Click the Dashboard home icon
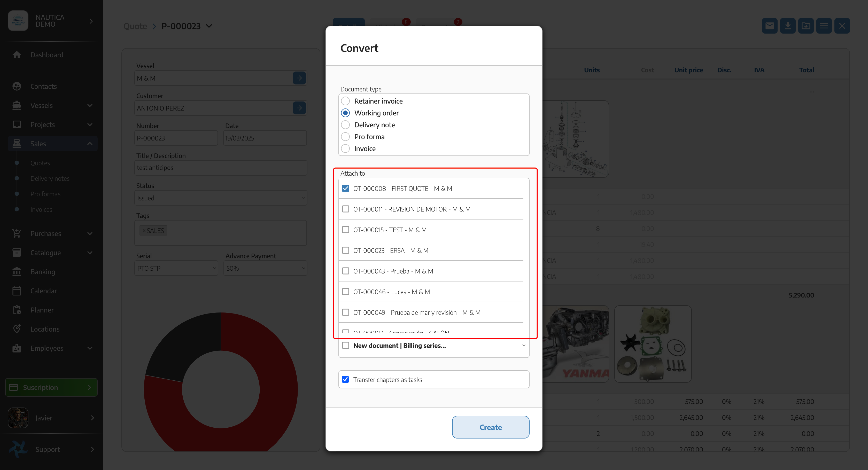Image resolution: width=868 pixels, height=470 pixels. [x=17, y=54]
